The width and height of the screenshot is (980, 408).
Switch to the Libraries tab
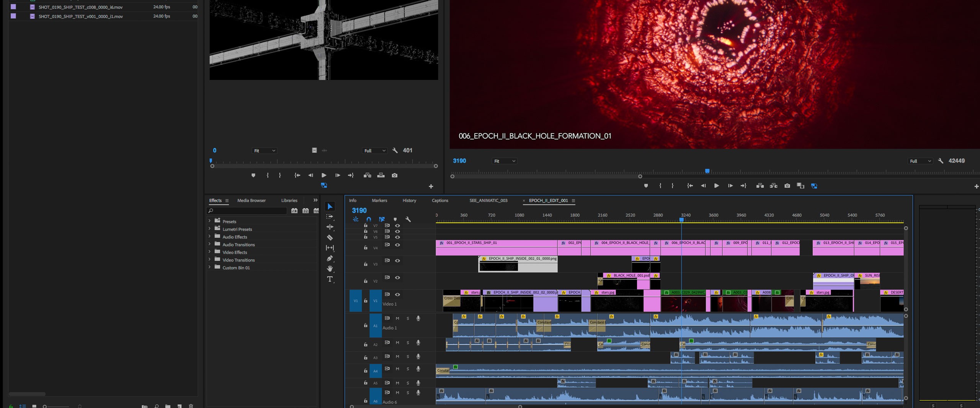point(289,200)
